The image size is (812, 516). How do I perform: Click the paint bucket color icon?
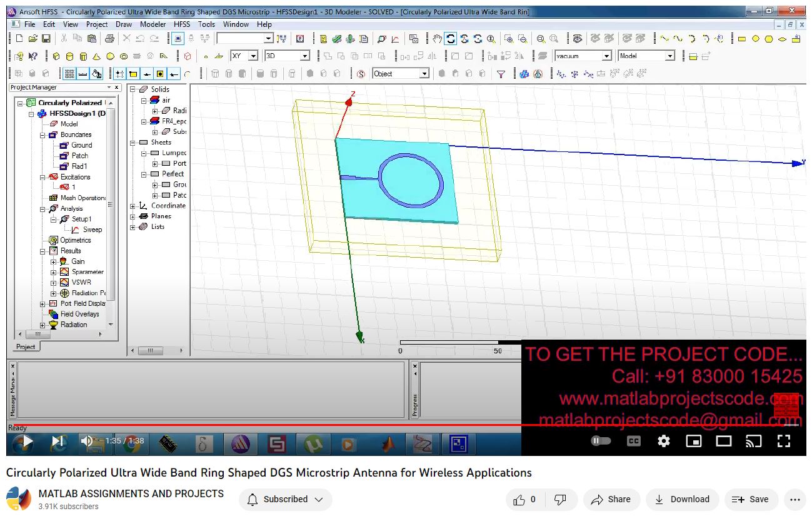(x=96, y=74)
